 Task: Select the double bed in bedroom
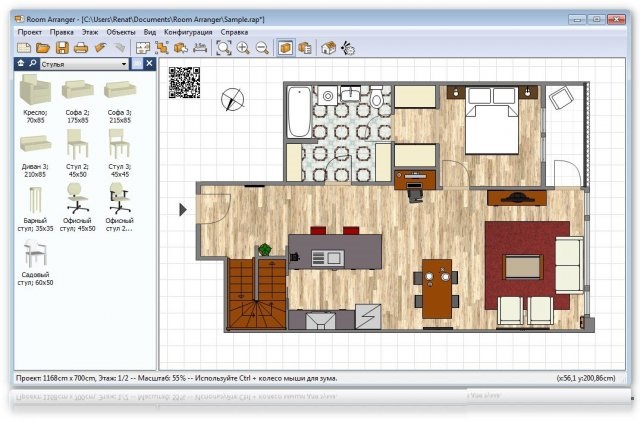(x=492, y=120)
